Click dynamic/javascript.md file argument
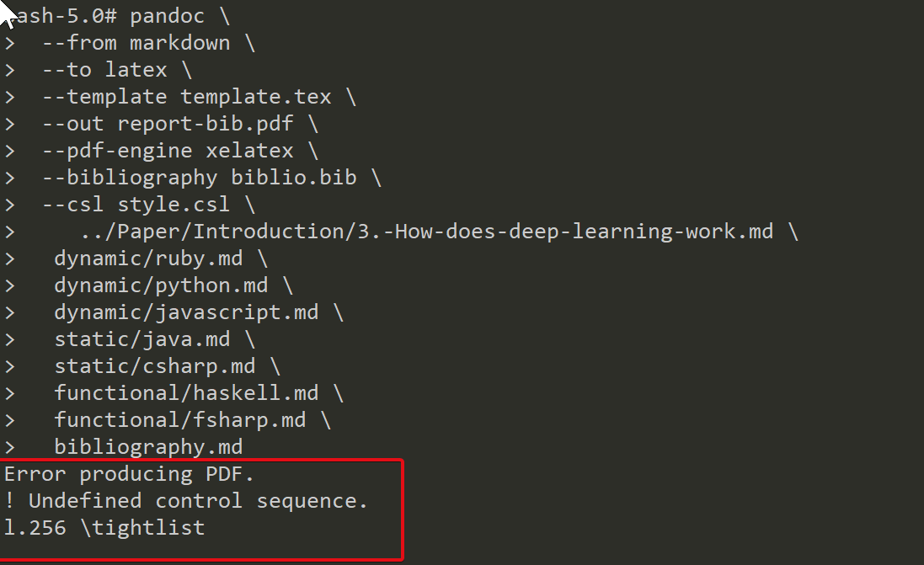 point(186,312)
